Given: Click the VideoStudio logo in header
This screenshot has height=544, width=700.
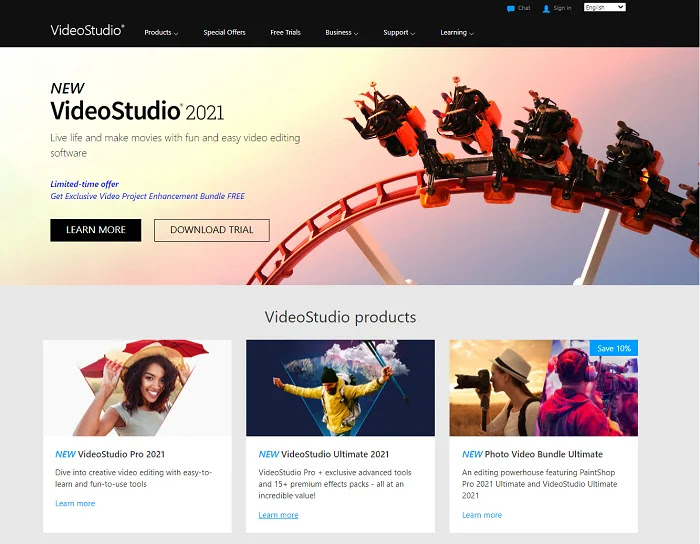Looking at the screenshot, I should [x=88, y=30].
